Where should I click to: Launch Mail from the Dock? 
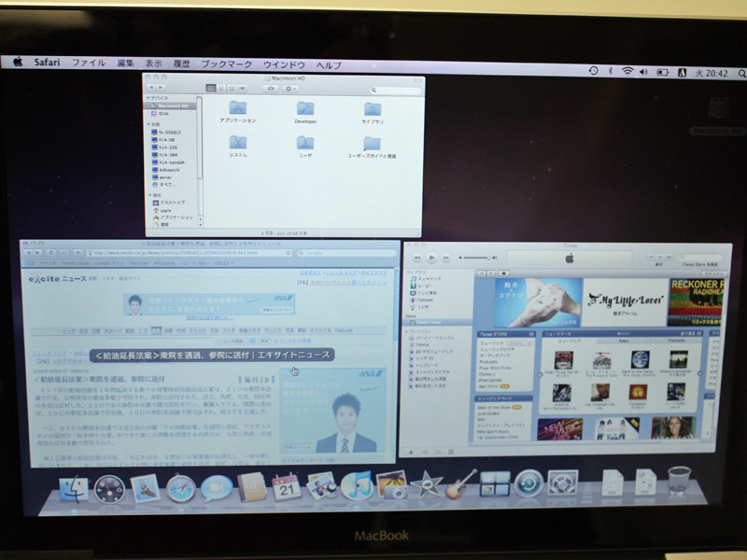145,488
